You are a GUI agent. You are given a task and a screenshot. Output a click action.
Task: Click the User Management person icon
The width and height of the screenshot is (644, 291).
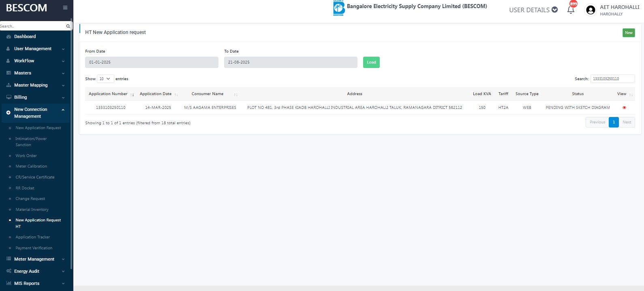point(9,49)
